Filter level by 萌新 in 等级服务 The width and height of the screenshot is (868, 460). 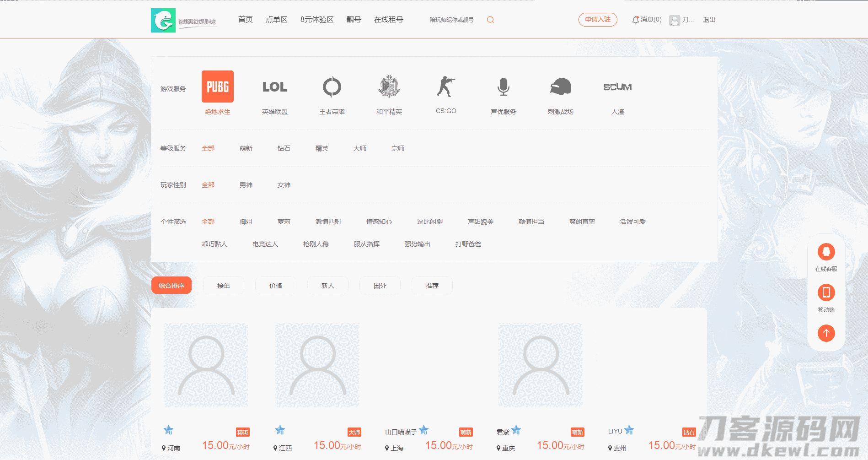246,148
